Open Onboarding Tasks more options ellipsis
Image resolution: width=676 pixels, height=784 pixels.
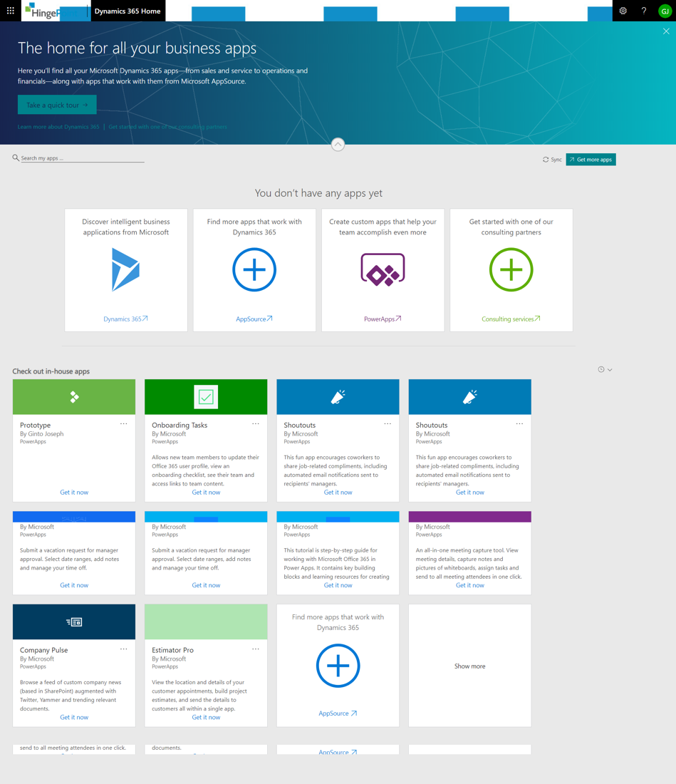[x=255, y=424]
